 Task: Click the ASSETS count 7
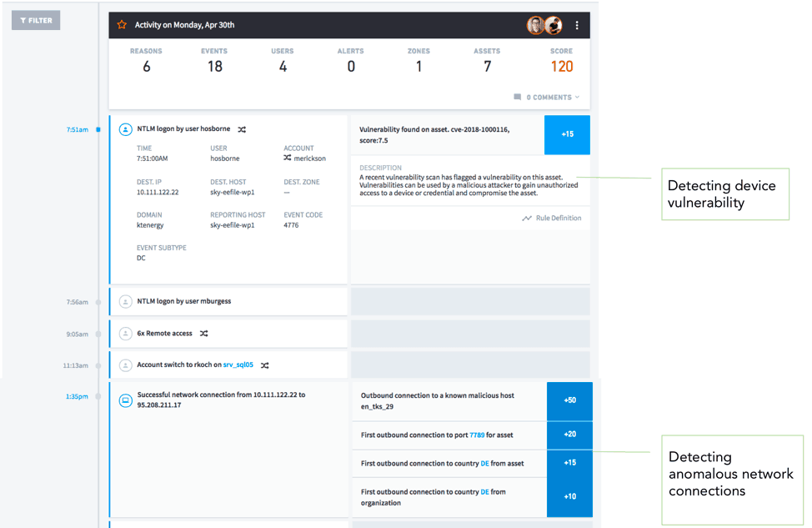click(x=488, y=67)
